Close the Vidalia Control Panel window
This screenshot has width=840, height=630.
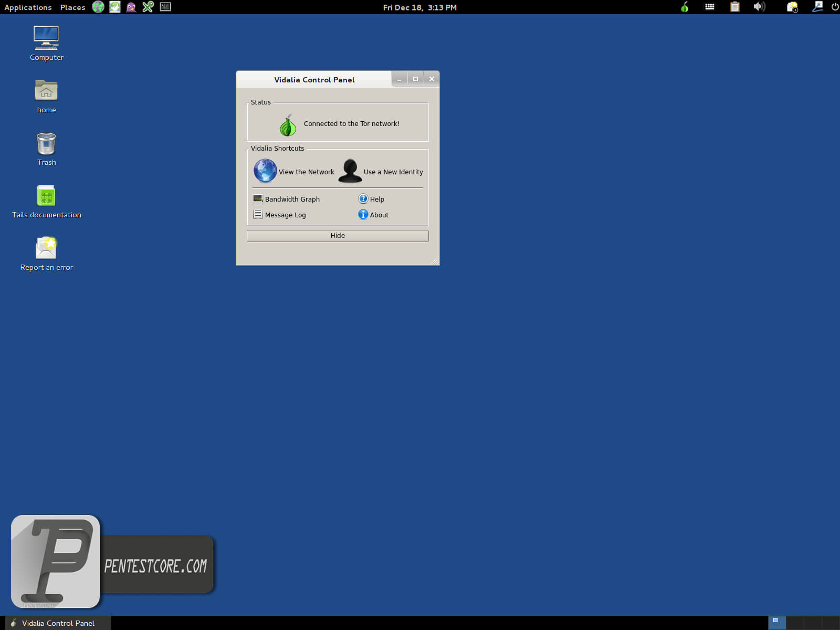tap(432, 79)
